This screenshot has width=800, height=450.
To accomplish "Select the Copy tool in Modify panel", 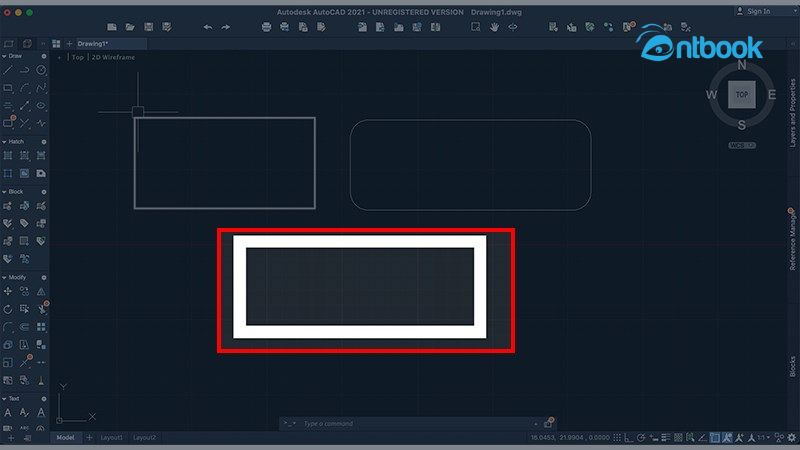I will click(x=24, y=291).
